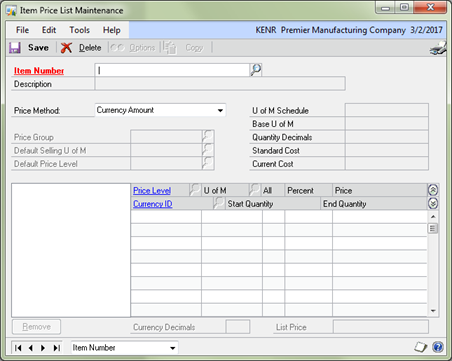Click the Standard Cost field
The height and width of the screenshot is (361, 452).
(x=387, y=150)
